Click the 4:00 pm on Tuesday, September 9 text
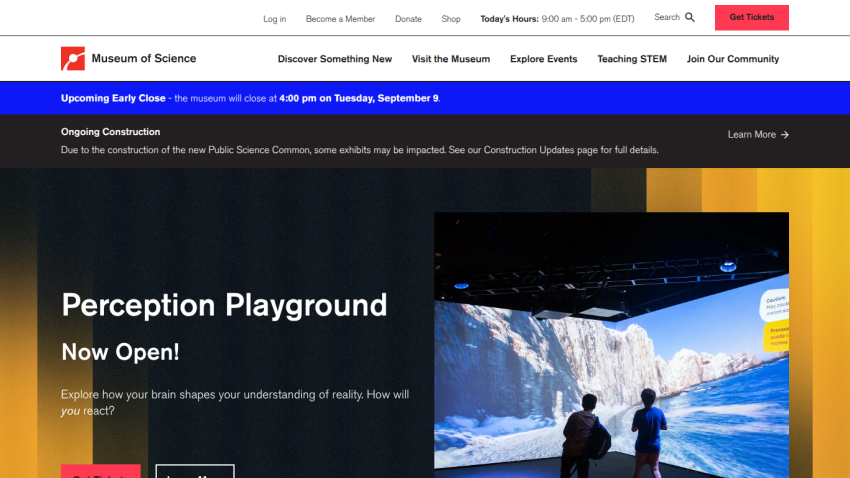Image resolution: width=850 pixels, height=478 pixels. tap(358, 98)
